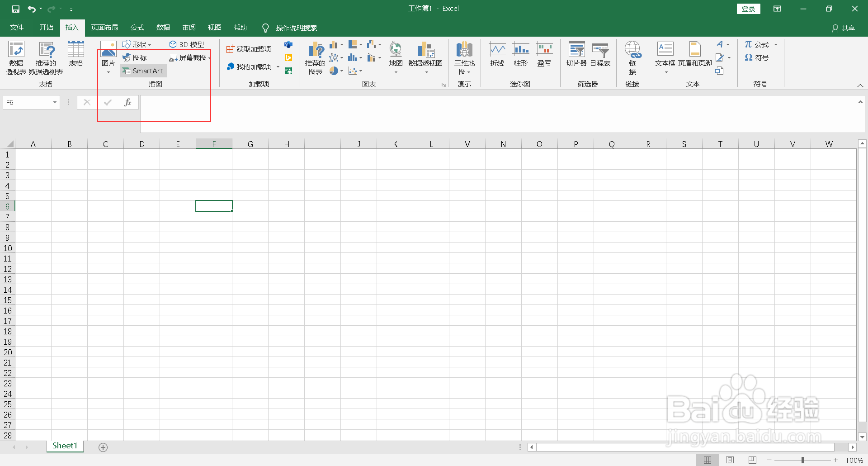Insert an 图标 icon graphic
The height and width of the screenshot is (466, 868).
tap(135, 57)
